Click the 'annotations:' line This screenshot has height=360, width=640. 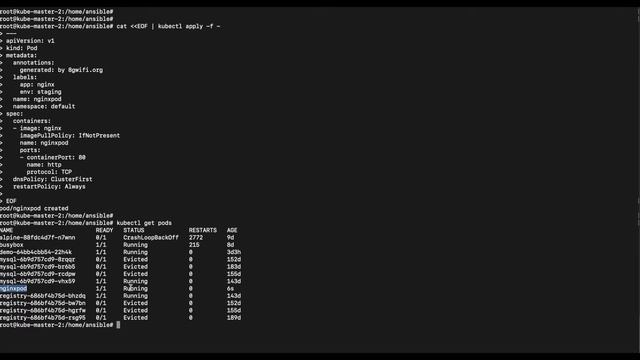tap(33, 63)
